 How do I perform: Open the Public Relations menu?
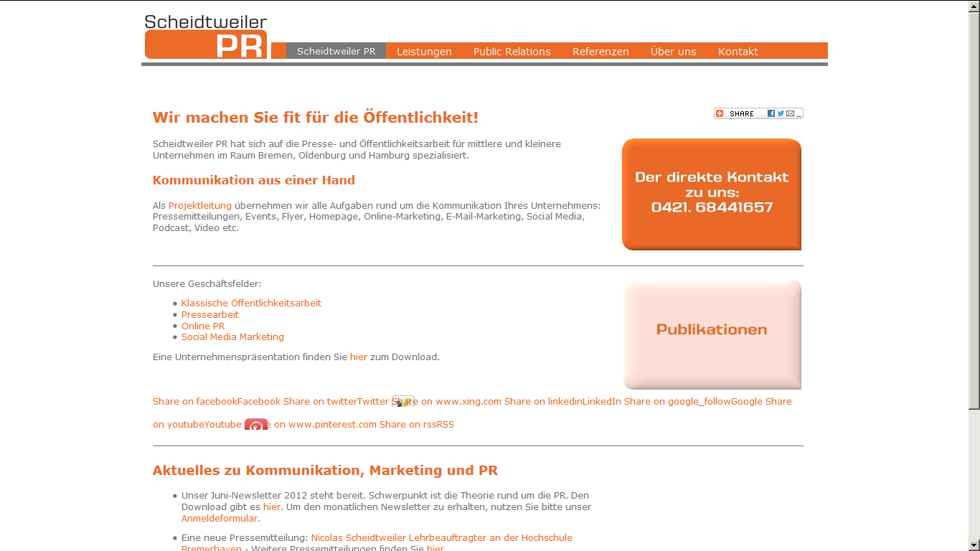512,51
